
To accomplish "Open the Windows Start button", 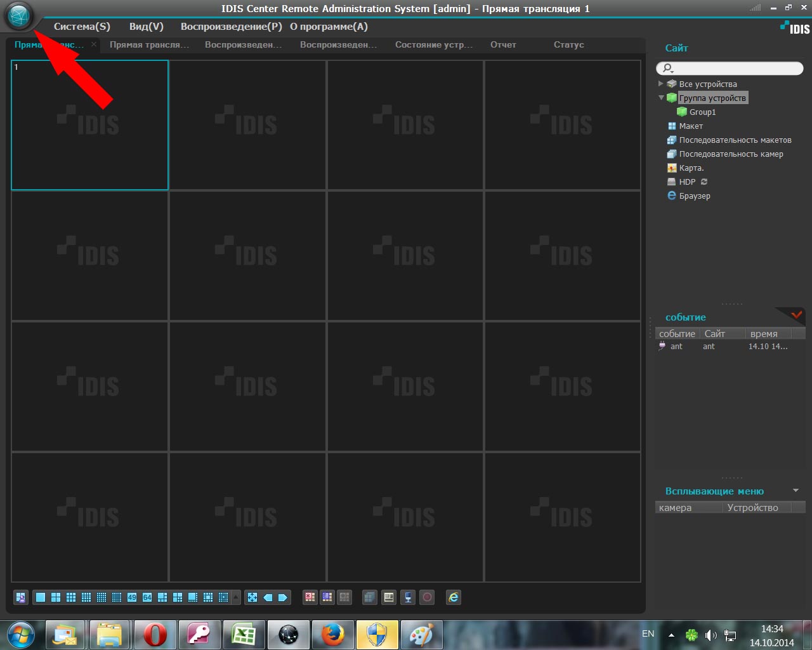I will 21,635.
